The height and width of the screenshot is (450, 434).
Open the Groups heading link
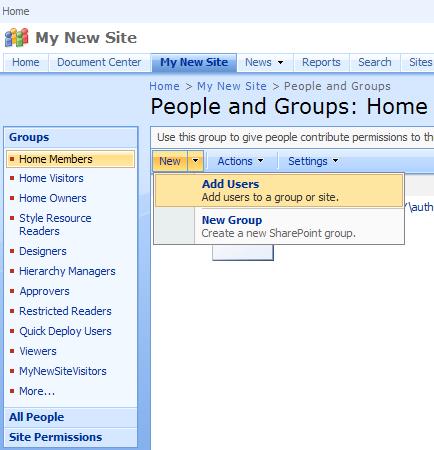[x=29, y=137]
